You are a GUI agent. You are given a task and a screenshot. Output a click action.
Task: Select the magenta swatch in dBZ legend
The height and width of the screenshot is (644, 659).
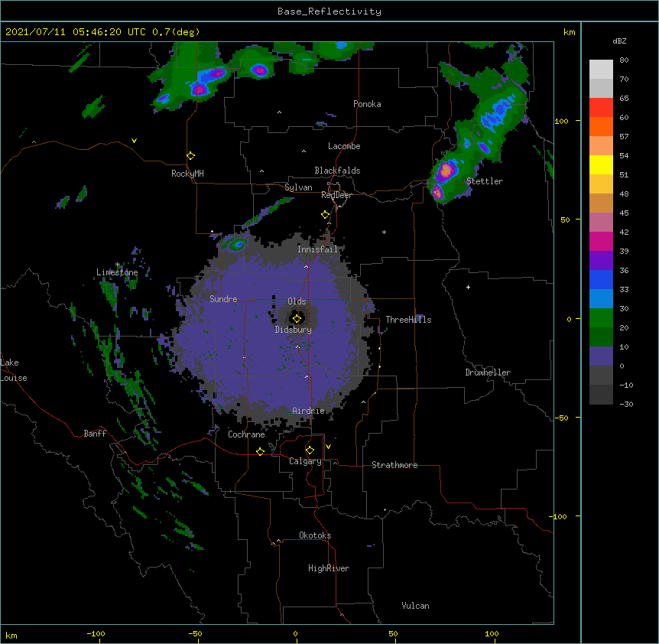point(601,241)
